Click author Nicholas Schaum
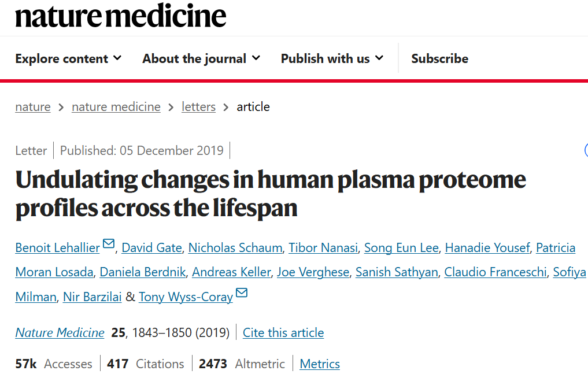 [236, 248]
